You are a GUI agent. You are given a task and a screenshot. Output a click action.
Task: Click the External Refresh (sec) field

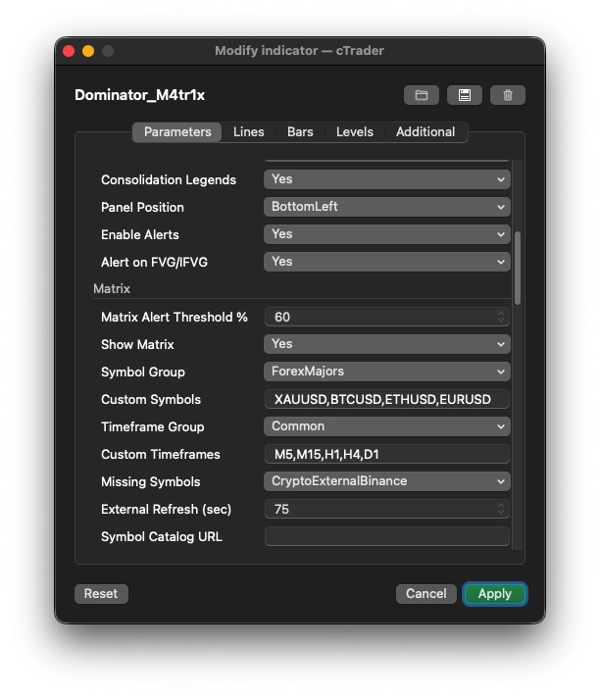(387, 509)
